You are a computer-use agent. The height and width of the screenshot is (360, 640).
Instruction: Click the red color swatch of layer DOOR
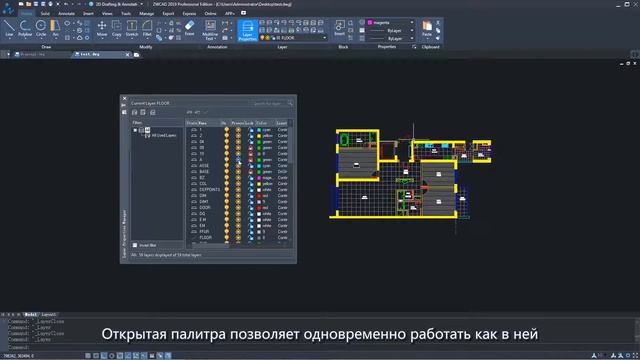259,207
